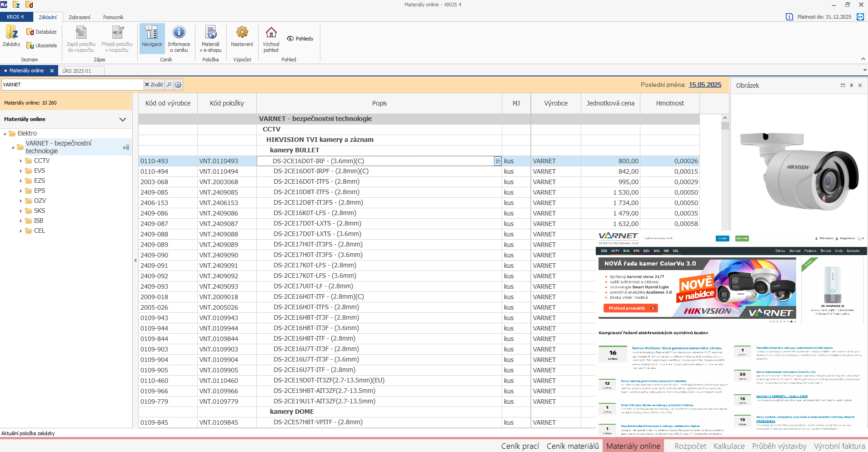Viewport: 868px width, 452px height.
Task: Pin the Obrázek panel
Action: (x=851, y=85)
